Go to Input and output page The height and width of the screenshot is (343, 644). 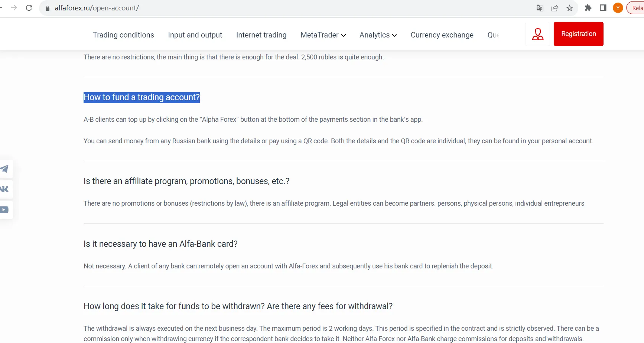[195, 35]
